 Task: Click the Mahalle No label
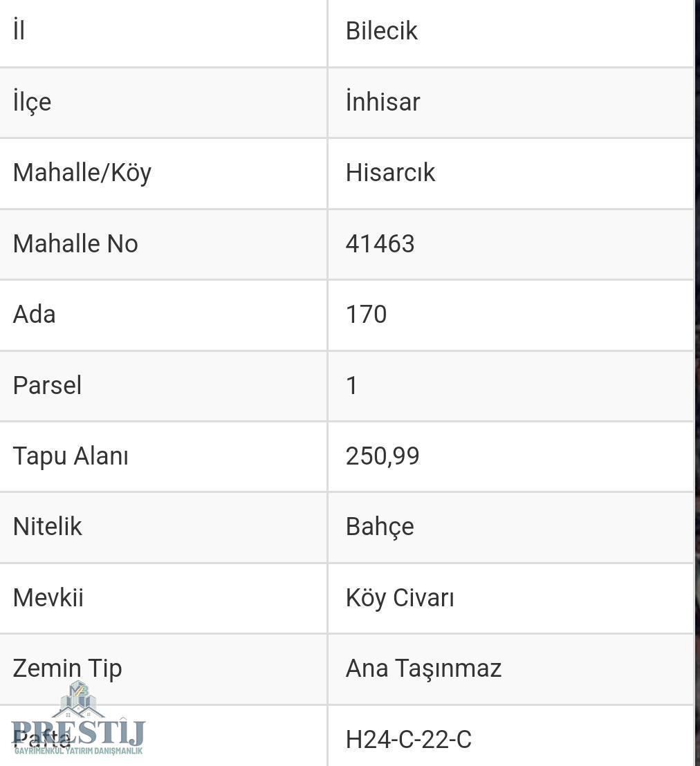[75, 243]
